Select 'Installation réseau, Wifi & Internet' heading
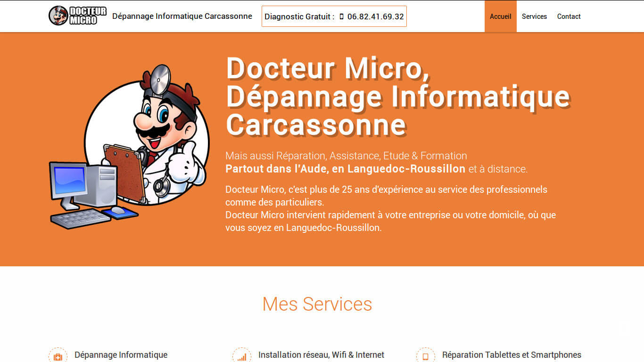Viewport: 644px width, 362px height. tap(321, 355)
